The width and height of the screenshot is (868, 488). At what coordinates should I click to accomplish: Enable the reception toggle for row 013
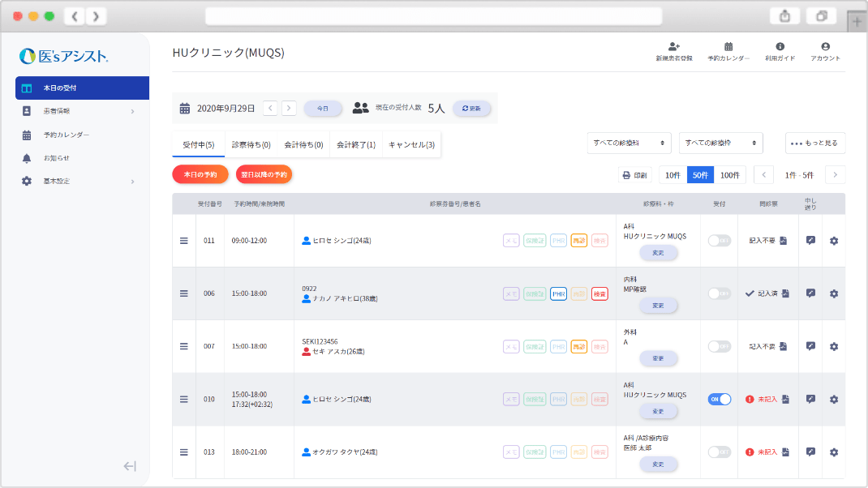(720, 452)
